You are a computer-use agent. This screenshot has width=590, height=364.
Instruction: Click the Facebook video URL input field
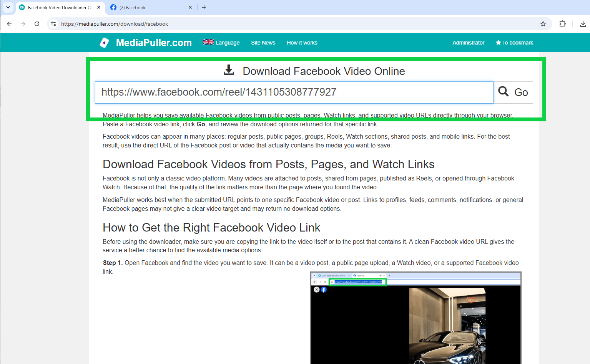click(294, 92)
